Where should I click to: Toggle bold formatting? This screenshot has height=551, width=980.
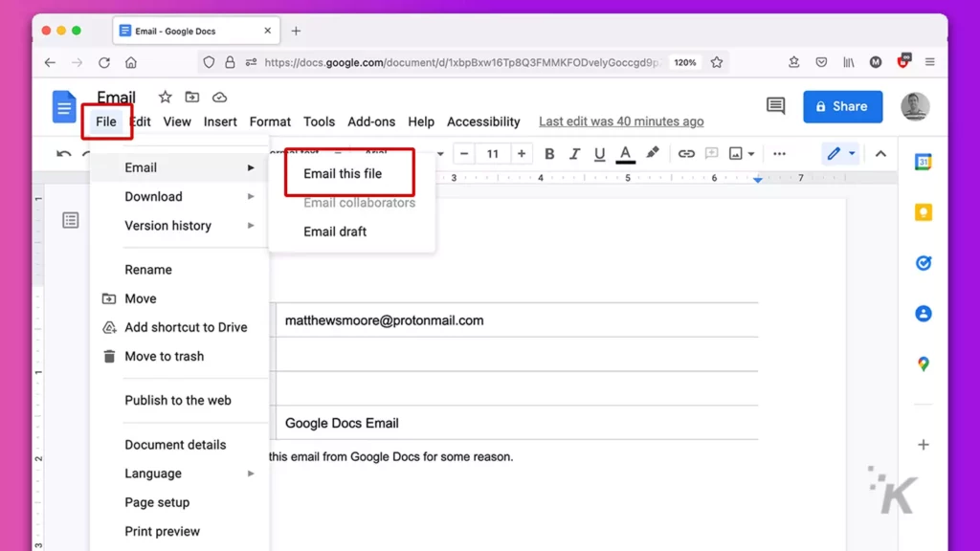tap(549, 154)
